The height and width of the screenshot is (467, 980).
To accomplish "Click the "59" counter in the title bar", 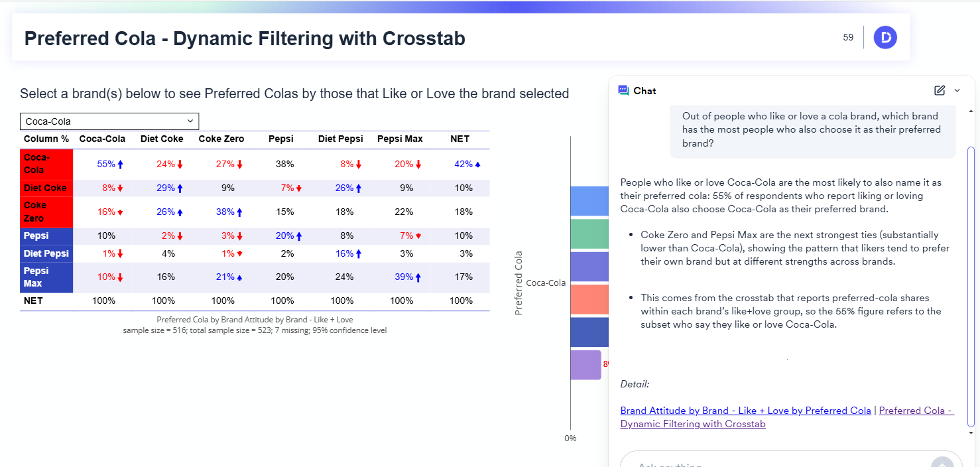I will (847, 37).
